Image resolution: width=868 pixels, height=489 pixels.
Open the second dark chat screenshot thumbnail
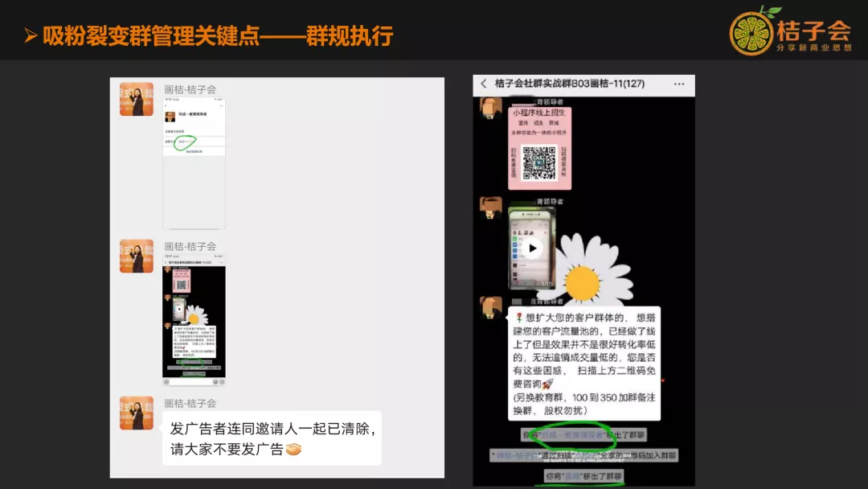click(x=194, y=319)
